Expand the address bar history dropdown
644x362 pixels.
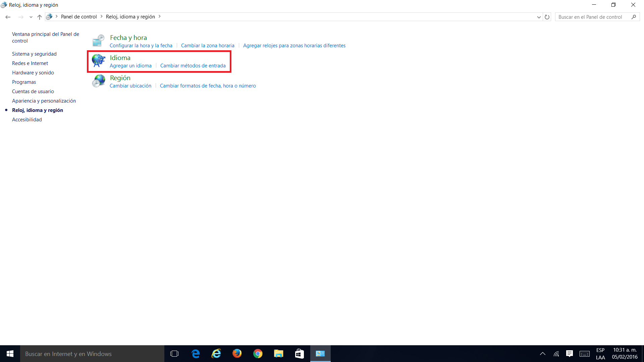539,17
